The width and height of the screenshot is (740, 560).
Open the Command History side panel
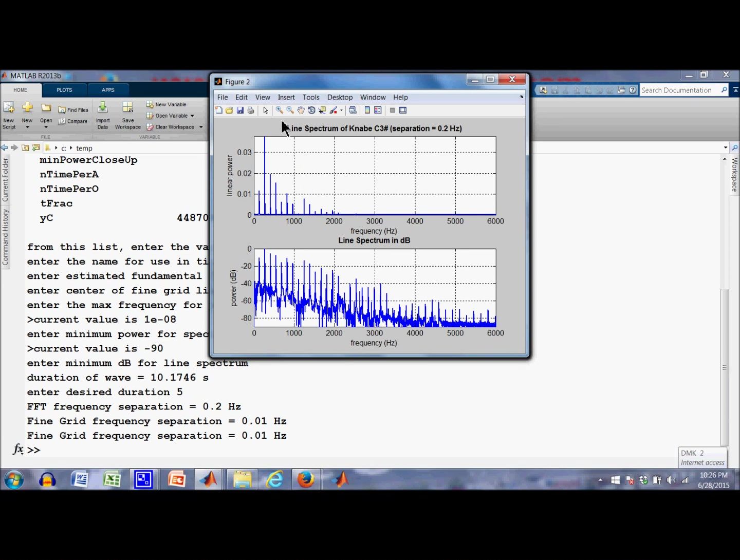tap(5, 237)
